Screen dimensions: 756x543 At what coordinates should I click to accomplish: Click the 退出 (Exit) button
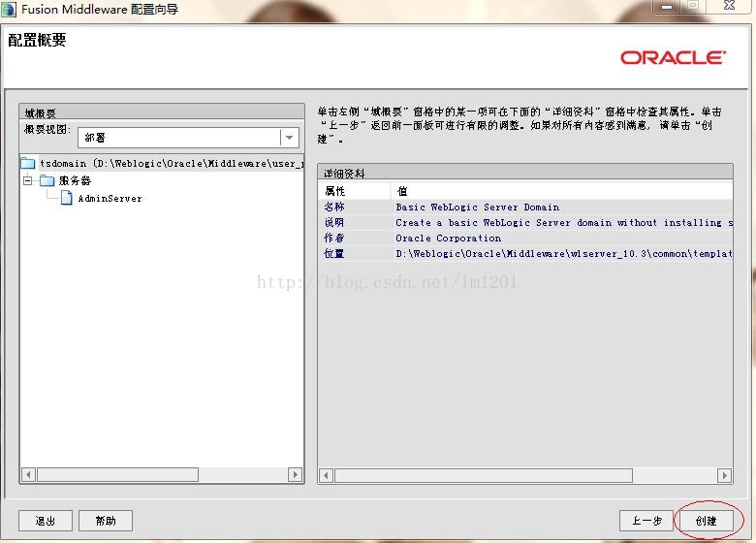pos(46,521)
